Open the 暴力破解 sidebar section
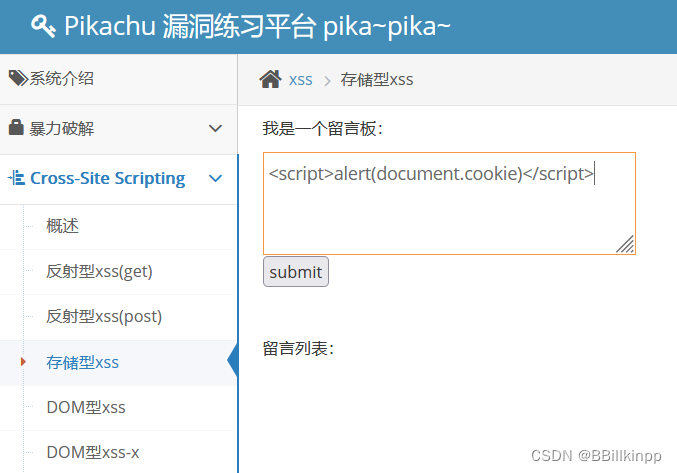This screenshot has width=677, height=473. (118, 129)
